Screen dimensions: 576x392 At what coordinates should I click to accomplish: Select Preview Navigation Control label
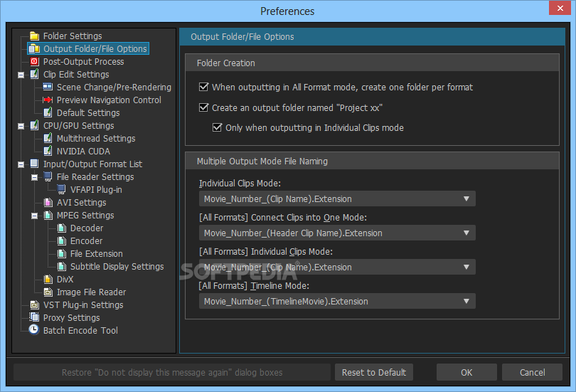(109, 100)
